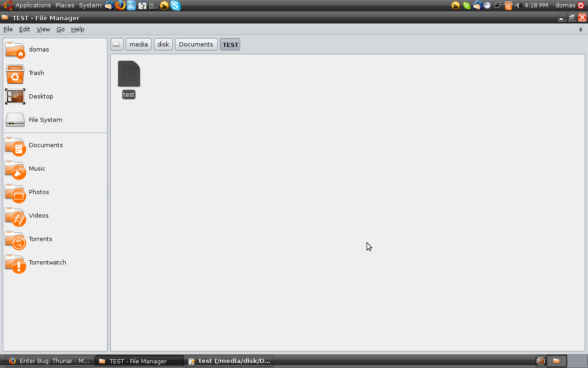Click the filesystem root path icon button
588x368 pixels.
[x=117, y=45]
